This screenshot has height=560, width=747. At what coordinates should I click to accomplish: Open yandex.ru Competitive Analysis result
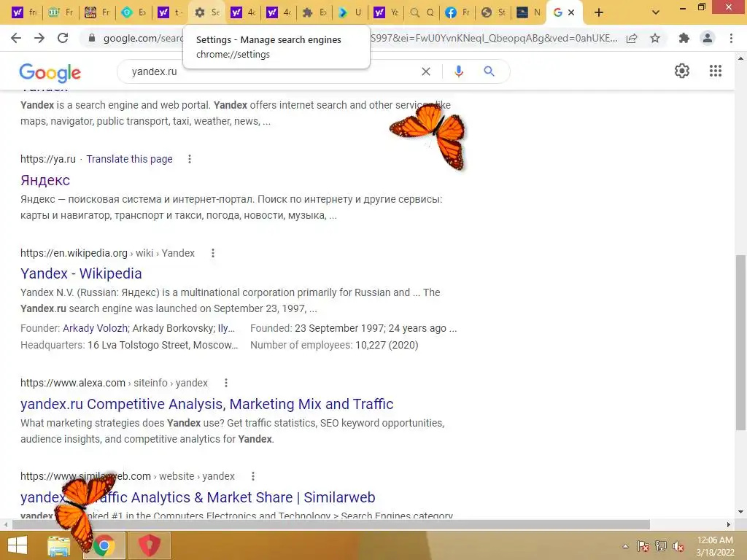(206, 404)
